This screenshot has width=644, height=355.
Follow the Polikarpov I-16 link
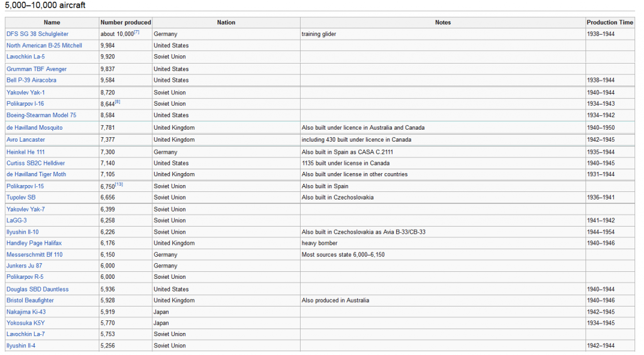tap(25, 104)
